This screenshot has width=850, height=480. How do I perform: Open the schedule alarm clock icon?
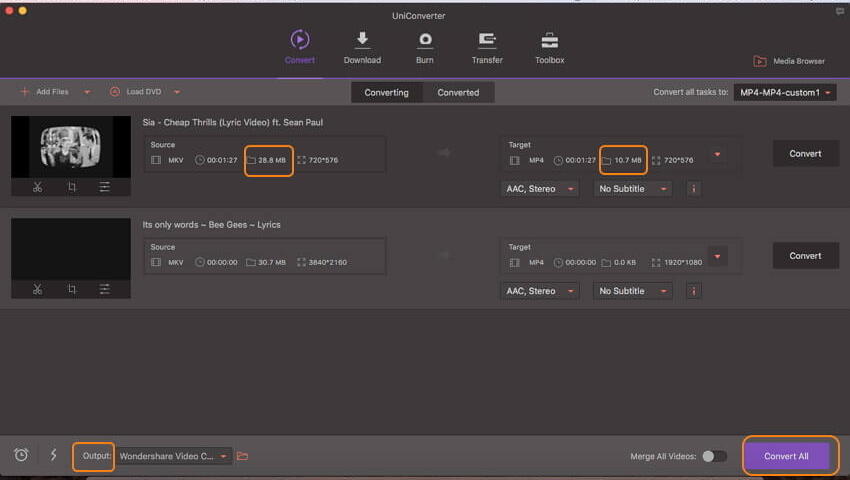21,455
